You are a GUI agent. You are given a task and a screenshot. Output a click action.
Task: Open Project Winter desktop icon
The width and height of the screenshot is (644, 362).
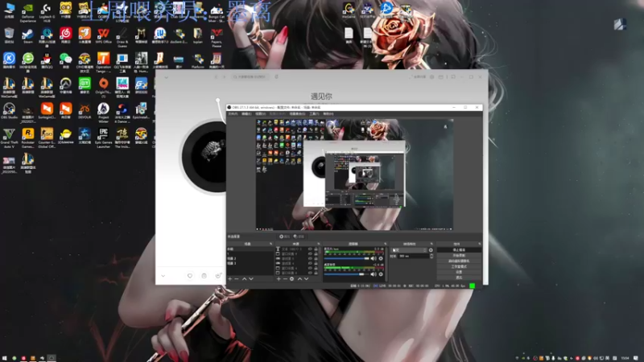click(104, 112)
